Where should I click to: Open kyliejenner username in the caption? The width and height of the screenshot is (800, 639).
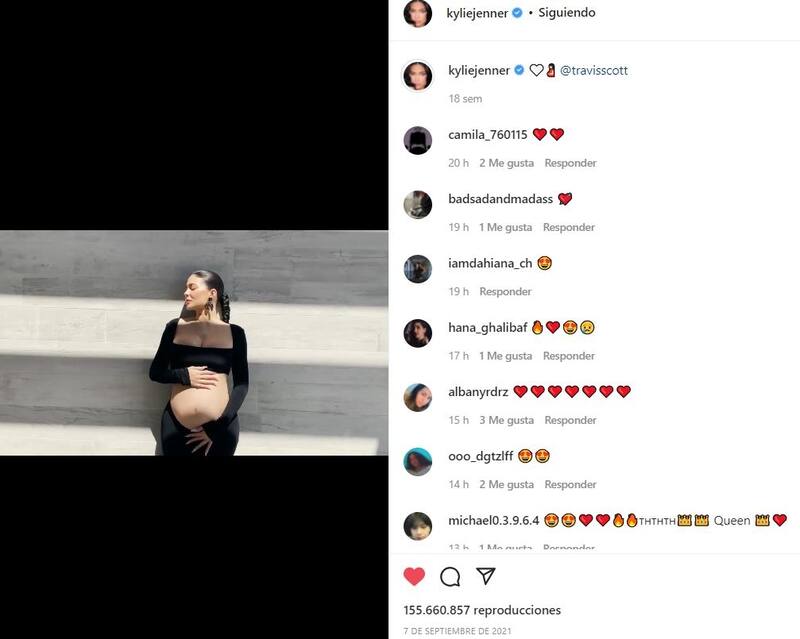[479, 70]
